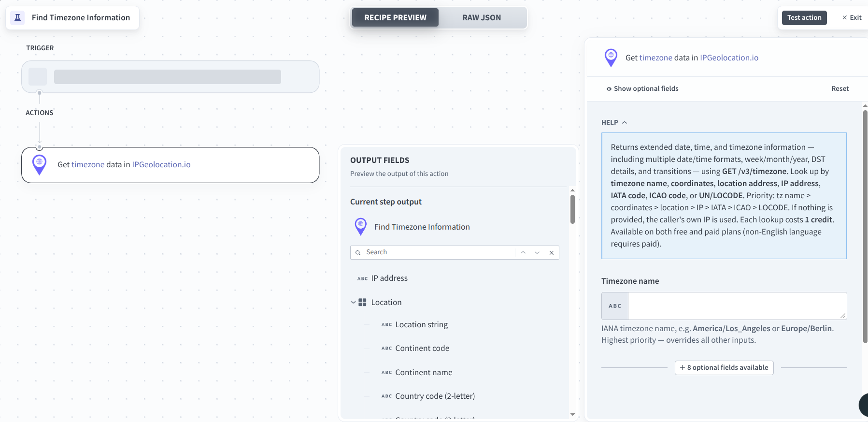Viewport: 868px width, 422px height.
Task: Click the output fields panel scrollbar thumb
Action: pos(572,209)
